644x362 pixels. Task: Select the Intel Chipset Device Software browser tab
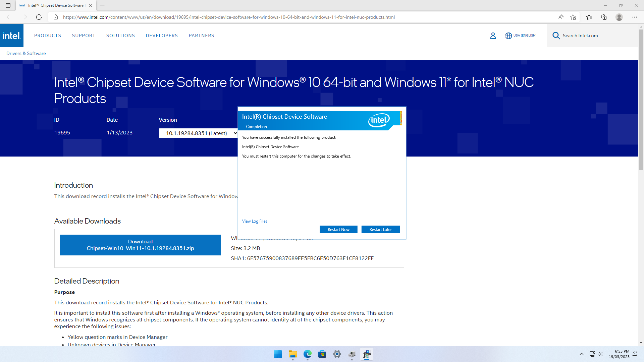point(56,5)
